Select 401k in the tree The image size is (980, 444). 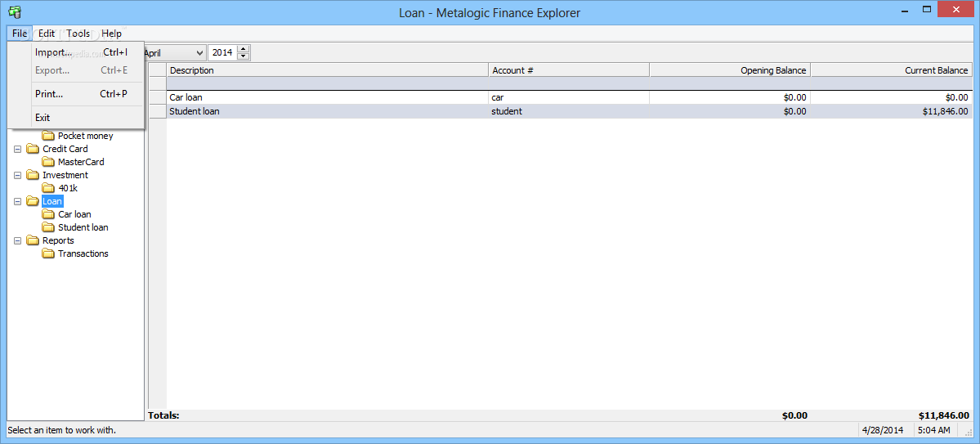coord(68,187)
